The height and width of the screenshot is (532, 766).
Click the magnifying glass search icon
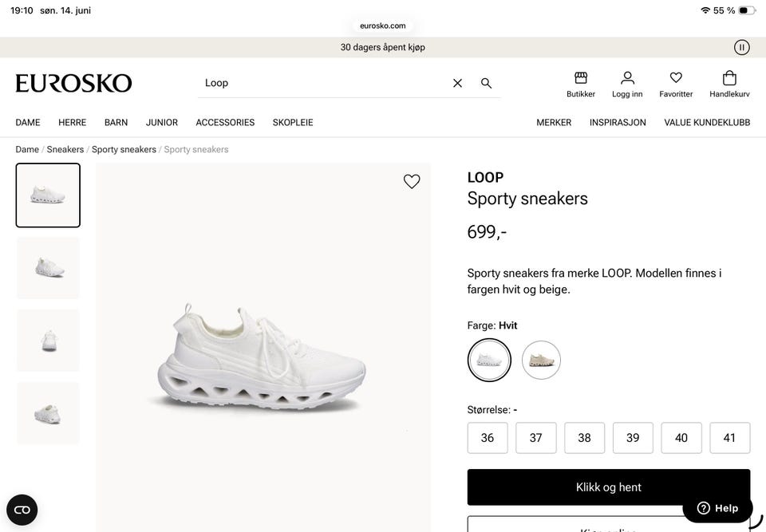point(486,83)
